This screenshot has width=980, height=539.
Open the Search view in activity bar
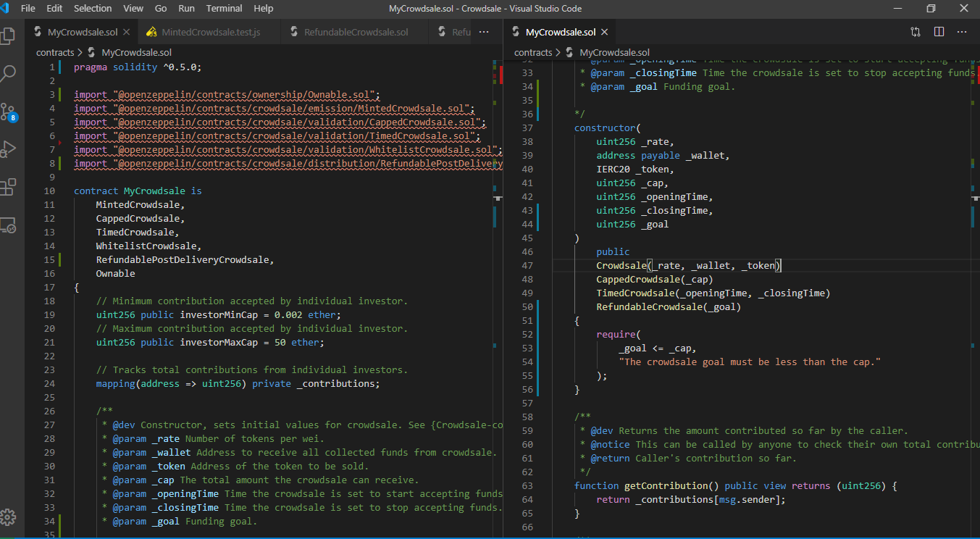tap(9, 73)
